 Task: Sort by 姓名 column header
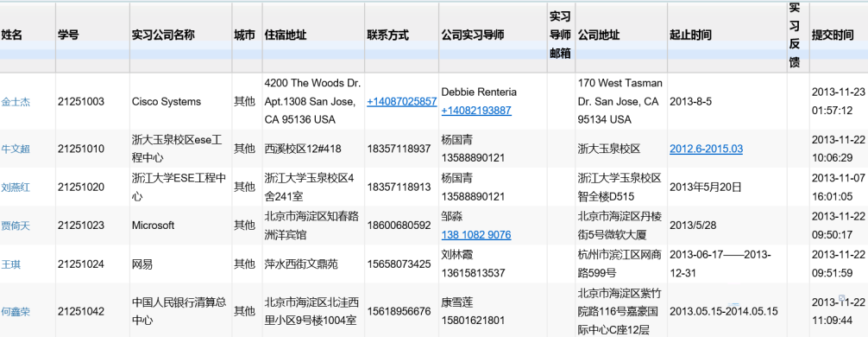pos(11,35)
